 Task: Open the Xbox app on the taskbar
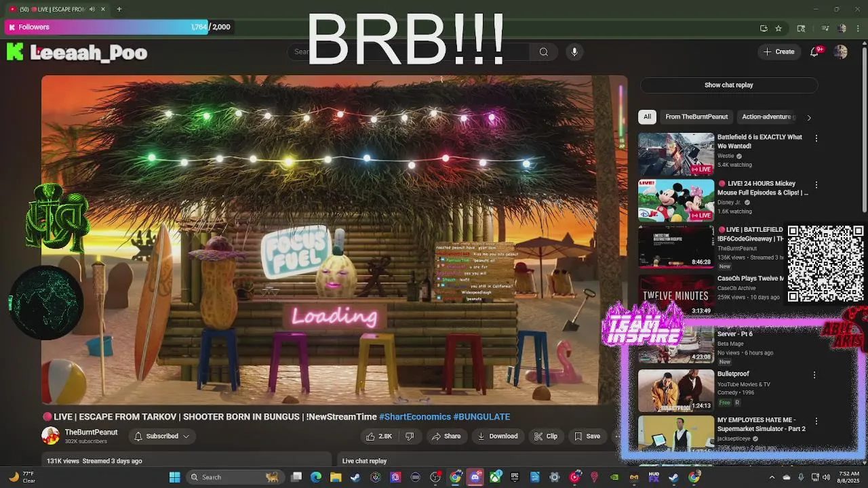coord(495,477)
